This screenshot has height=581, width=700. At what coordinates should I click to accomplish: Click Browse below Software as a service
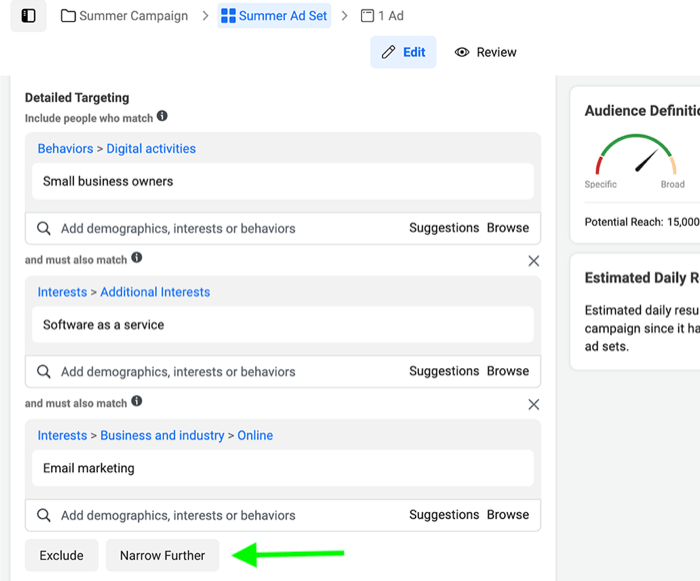pyautogui.click(x=508, y=371)
